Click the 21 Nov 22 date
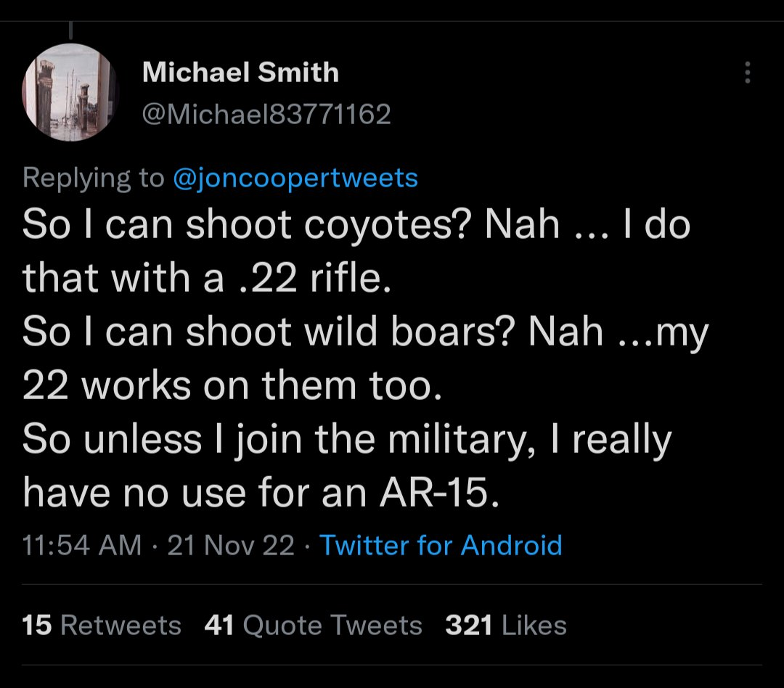The image size is (784, 688). coord(231,545)
